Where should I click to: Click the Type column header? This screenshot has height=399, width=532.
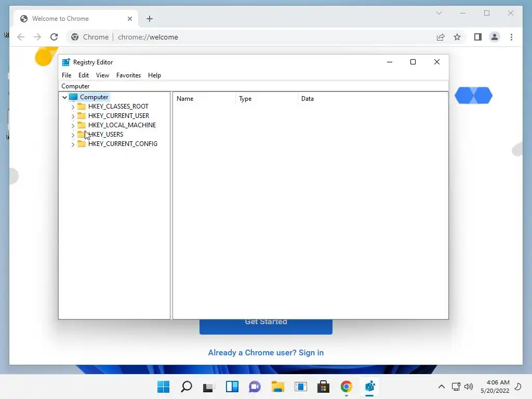267,99
